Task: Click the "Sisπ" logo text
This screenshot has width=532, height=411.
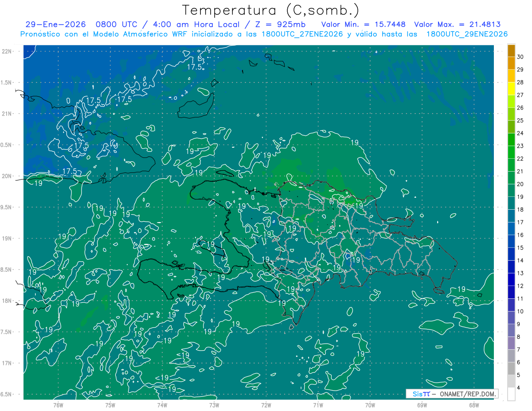Action: point(421,394)
